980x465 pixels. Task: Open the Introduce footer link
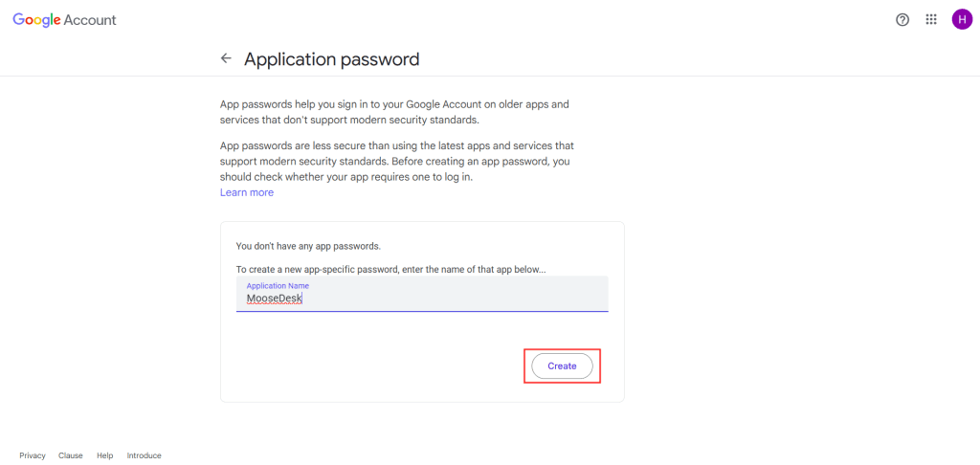point(144,455)
